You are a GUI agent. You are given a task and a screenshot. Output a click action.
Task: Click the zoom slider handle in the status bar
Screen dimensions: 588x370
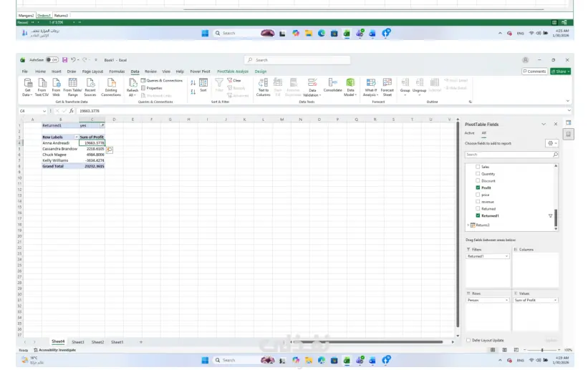tap(542, 350)
